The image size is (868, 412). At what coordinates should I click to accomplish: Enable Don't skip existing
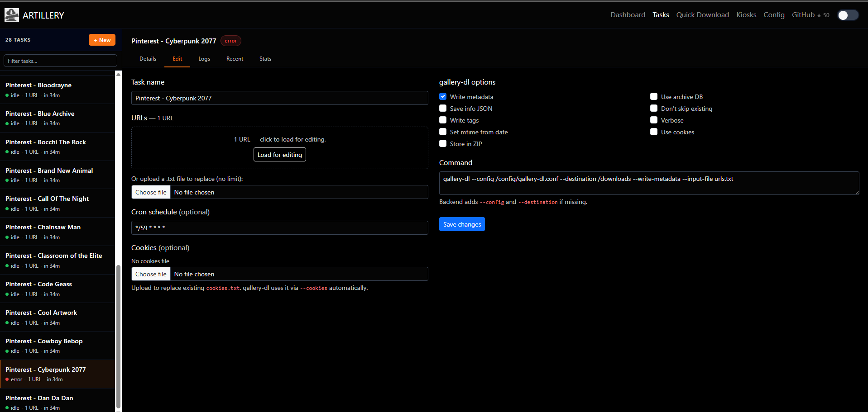click(654, 108)
